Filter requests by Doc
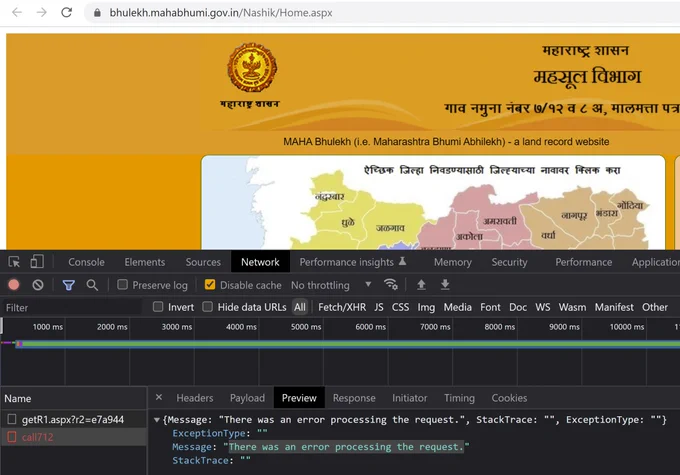This screenshot has width=680, height=475. (518, 307)
